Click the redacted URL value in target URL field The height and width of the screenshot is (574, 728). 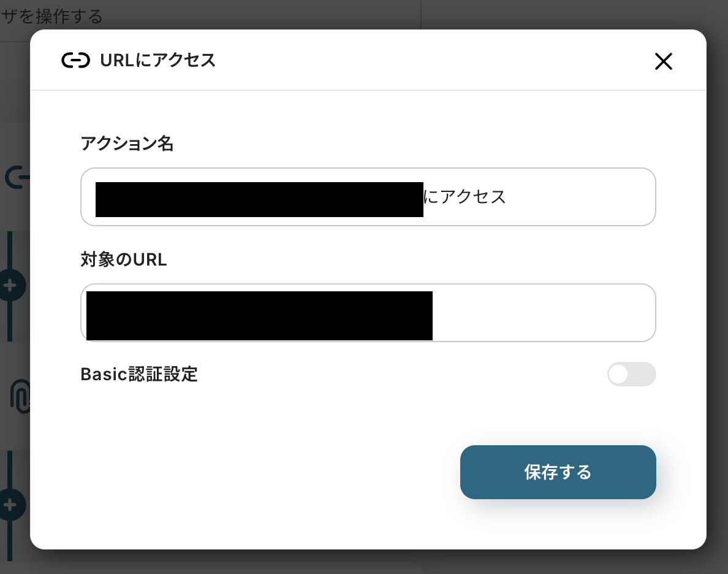[260, 316]
